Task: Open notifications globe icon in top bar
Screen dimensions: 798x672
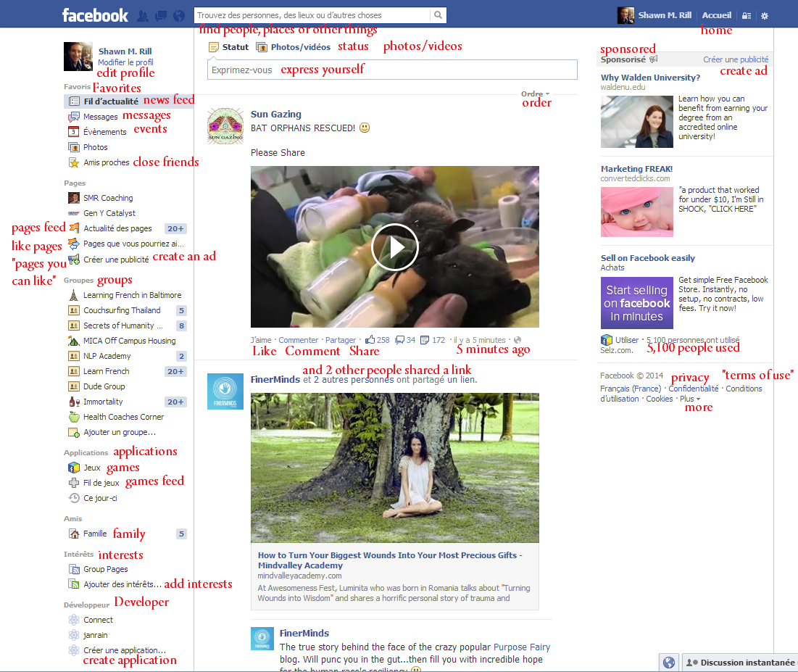Action: [x=178, y=16]
